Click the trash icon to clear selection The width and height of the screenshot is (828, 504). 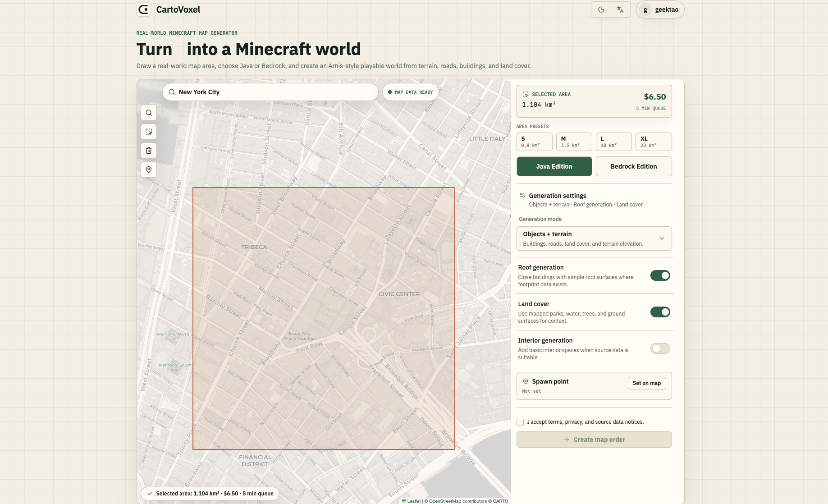click(x=149, y=151)
